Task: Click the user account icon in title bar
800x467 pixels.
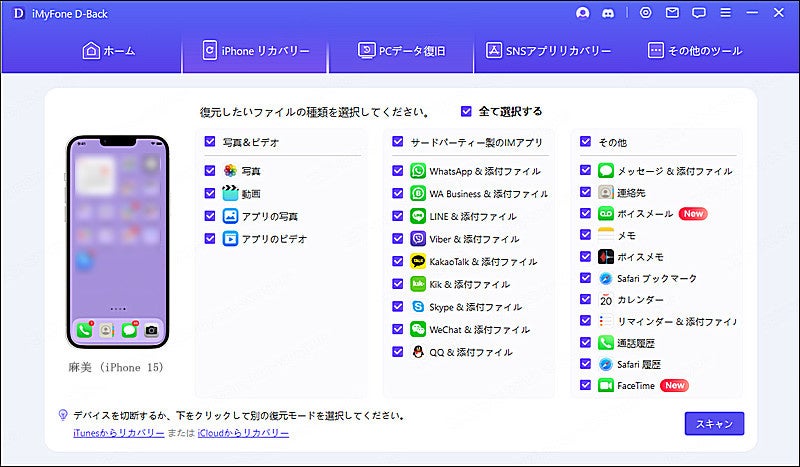Action: click(x=582, y=13)
